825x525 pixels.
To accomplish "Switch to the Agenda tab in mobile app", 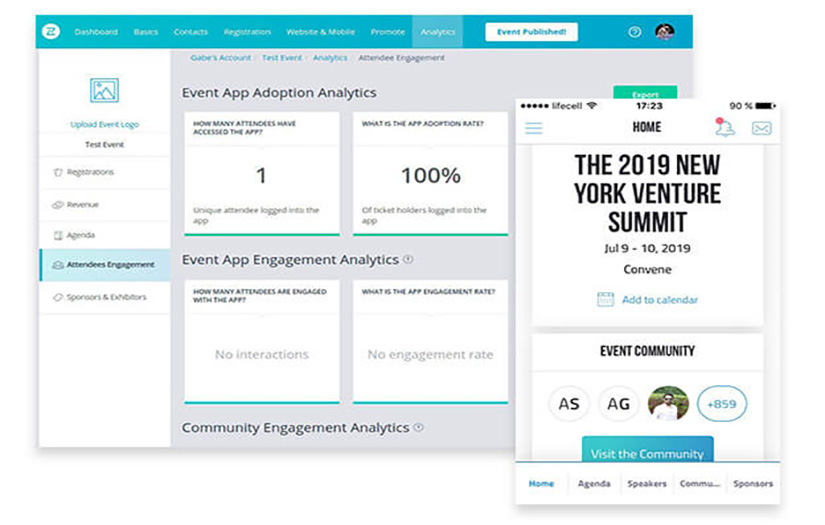I will (x=594, y=483).
